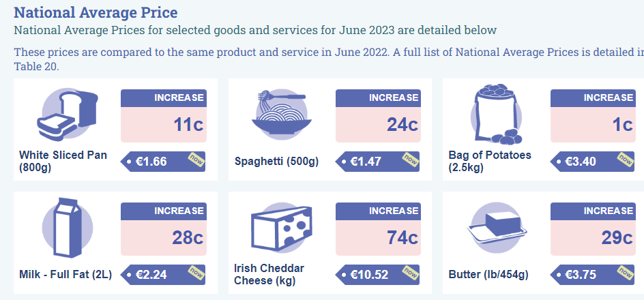Select the €2.24 milk price tag
Viewport: 644px width, 300px height.
coord(163,275)
